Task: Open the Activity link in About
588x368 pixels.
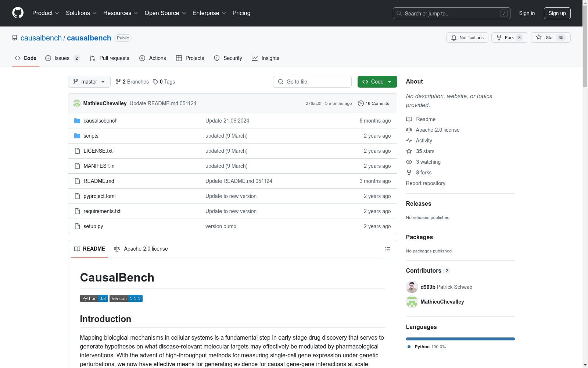Action: point(419,141)
